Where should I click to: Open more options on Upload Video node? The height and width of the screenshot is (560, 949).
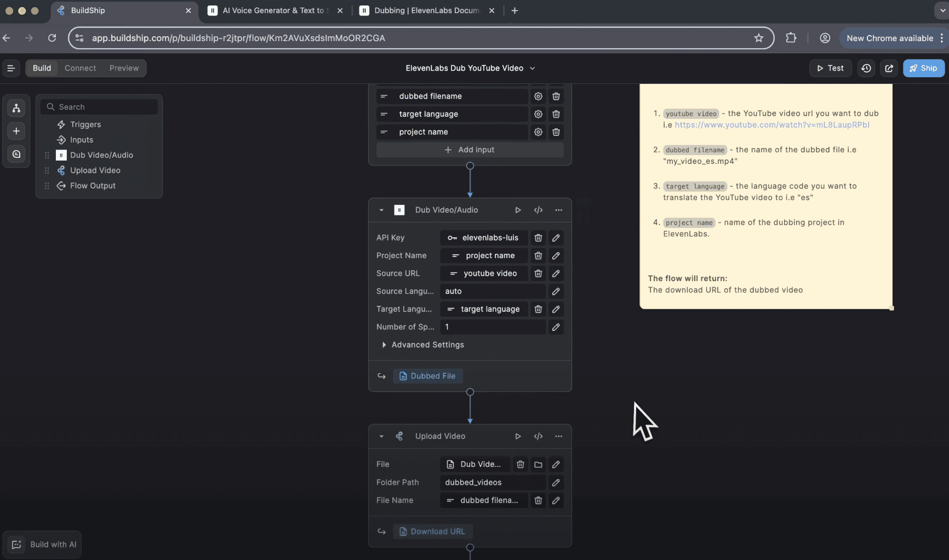[x=558, y=436]
